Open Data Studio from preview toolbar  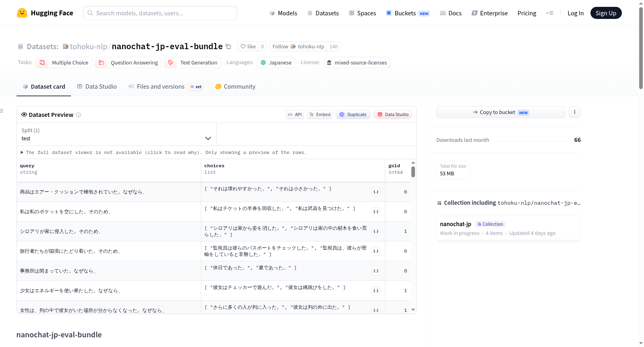point(393,114)
